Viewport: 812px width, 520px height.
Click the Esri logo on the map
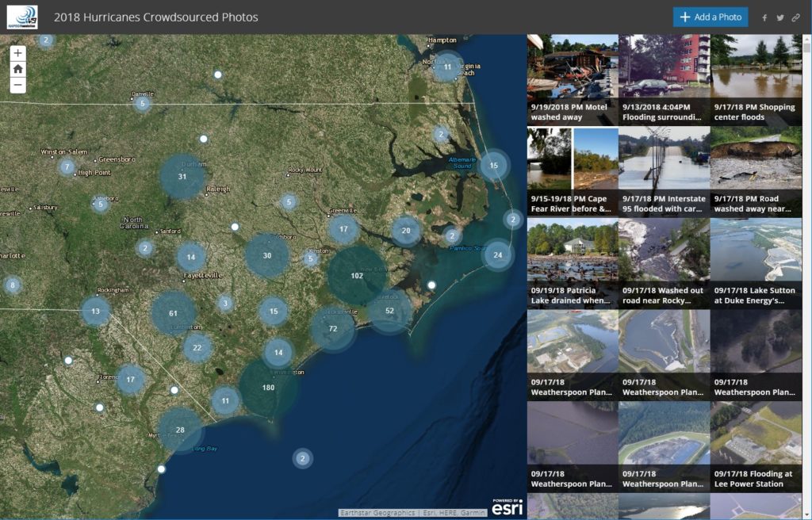pos(507,507)
